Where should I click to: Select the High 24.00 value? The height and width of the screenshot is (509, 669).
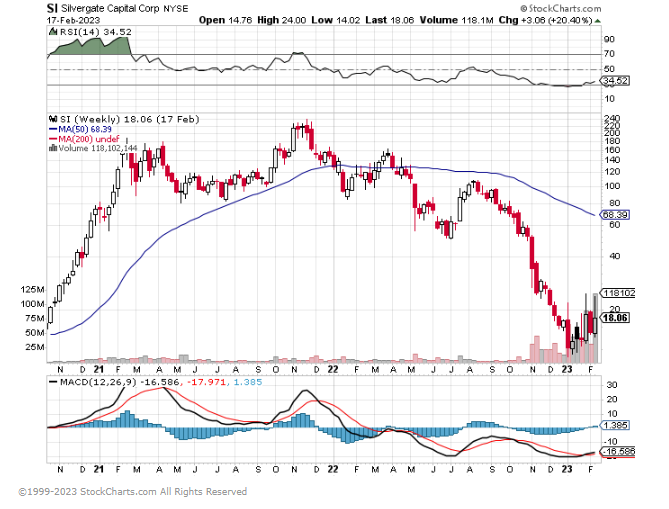[282, 20]
